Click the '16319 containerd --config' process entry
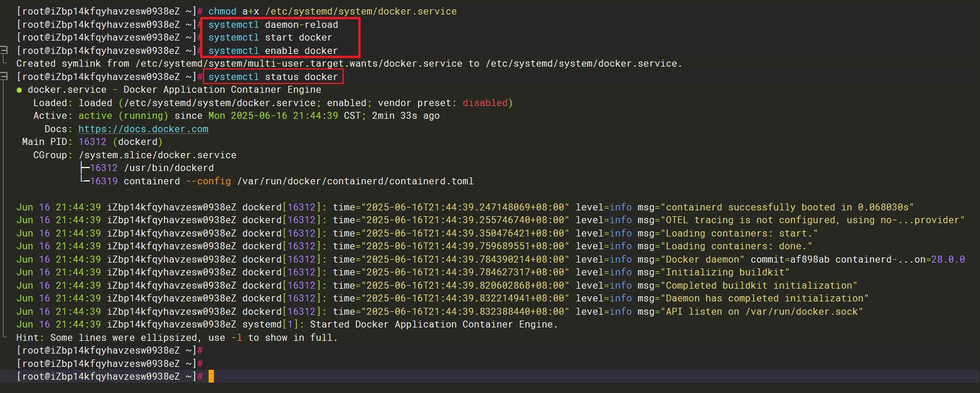This screenshot has height=393, width=980. [161, 181]
